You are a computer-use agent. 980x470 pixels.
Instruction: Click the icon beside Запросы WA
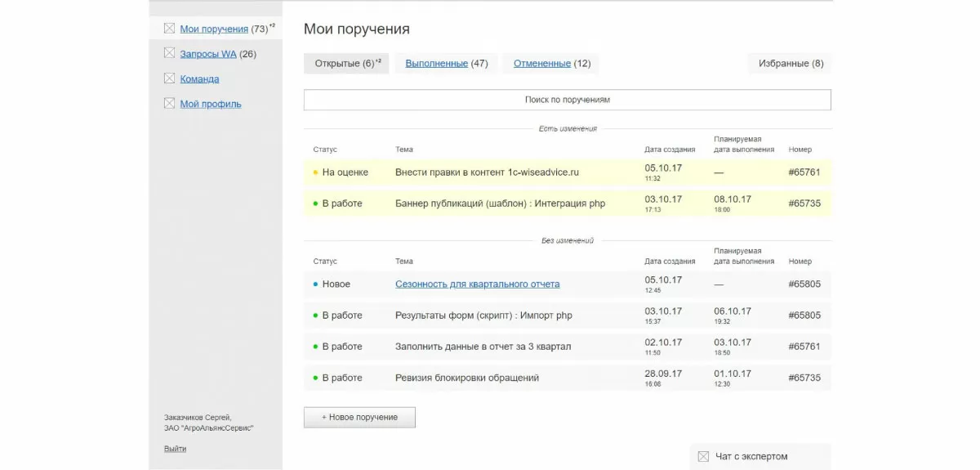click(x=170, y=54)
